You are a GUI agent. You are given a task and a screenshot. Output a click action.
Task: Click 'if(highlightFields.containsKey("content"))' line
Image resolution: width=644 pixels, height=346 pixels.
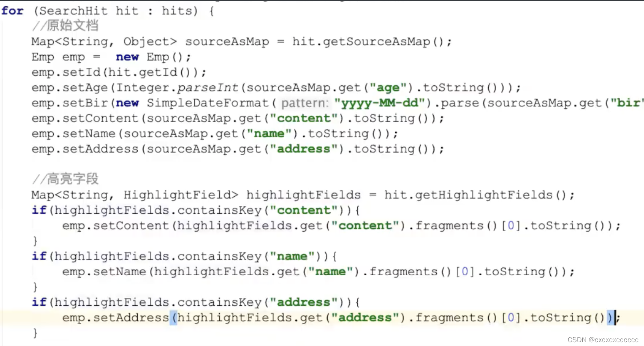196,210
